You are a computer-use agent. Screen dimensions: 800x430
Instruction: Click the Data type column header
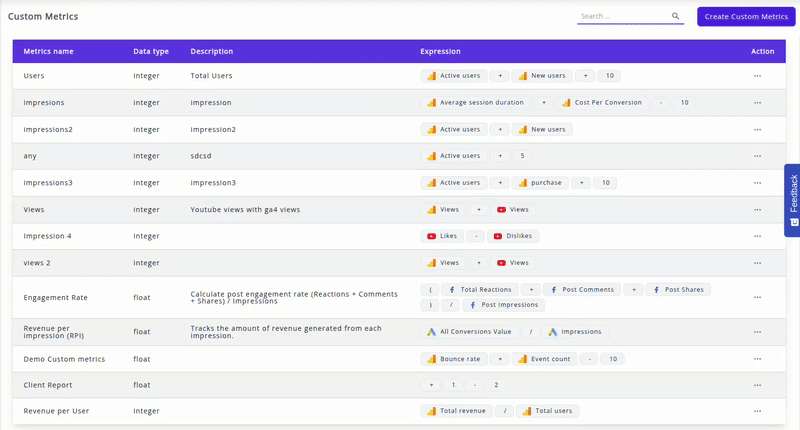(151, 51)
